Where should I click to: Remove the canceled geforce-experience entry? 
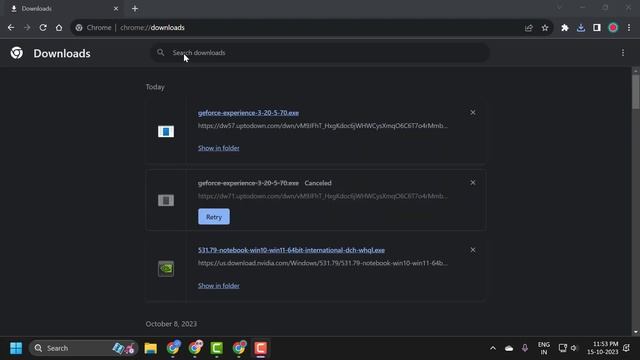(473, 182)
